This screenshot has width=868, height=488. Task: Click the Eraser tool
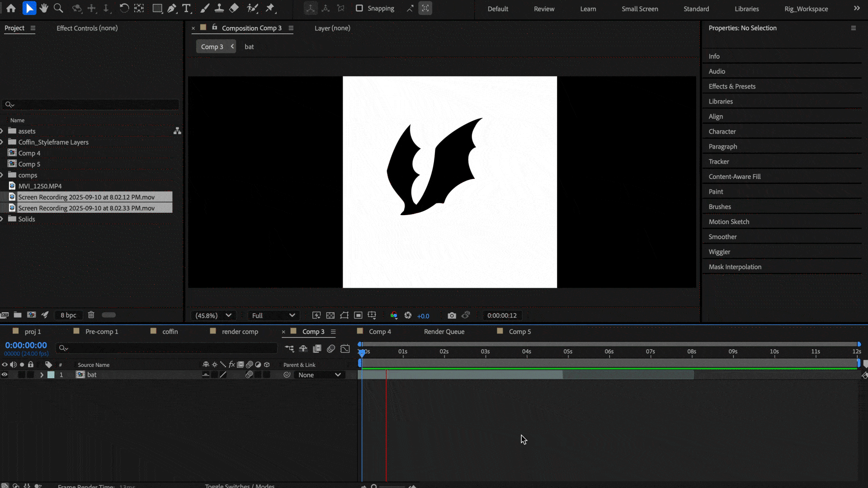pyautogui.click(x=234, y=8)
